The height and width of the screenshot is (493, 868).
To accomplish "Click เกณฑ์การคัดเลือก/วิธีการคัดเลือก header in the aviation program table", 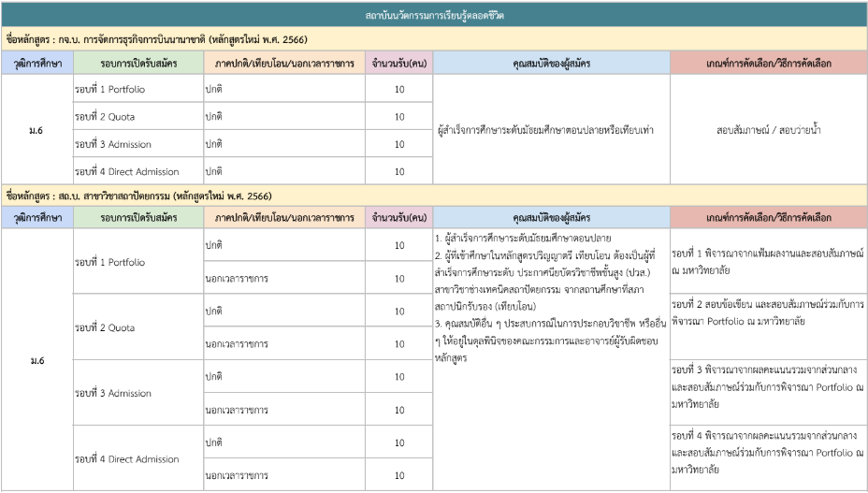I will click(769, 63).
